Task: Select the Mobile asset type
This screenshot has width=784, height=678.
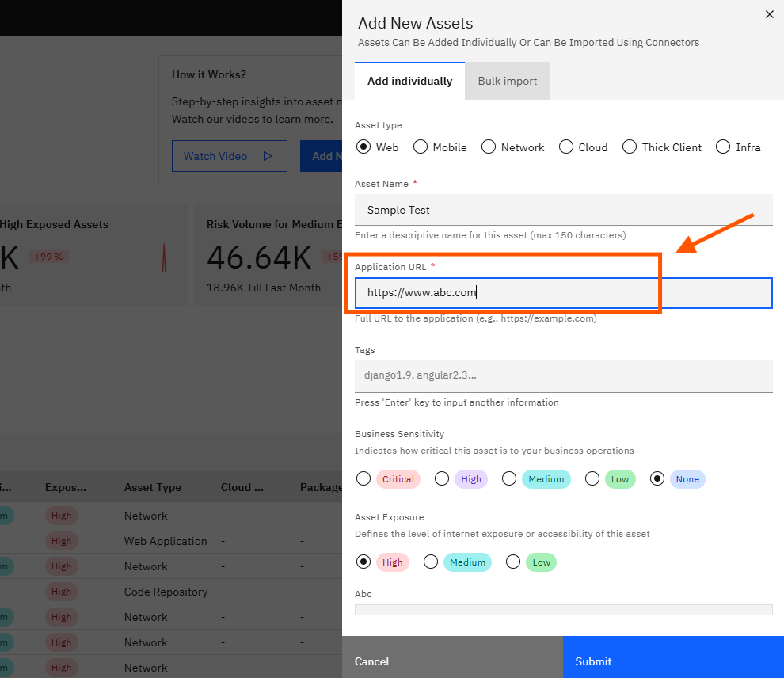Action: 421,147
